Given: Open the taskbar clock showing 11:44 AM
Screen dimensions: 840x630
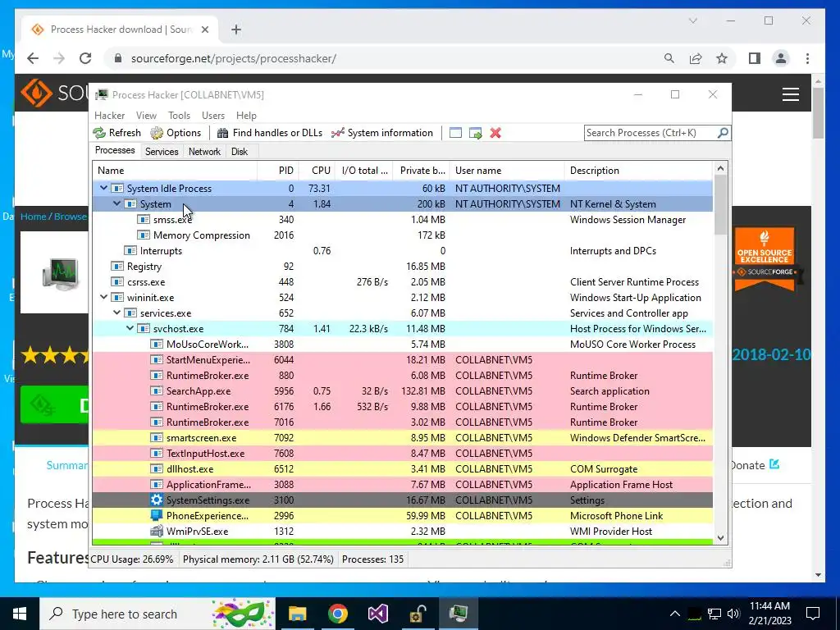Looking at the screenshot, I should (769, 614).
